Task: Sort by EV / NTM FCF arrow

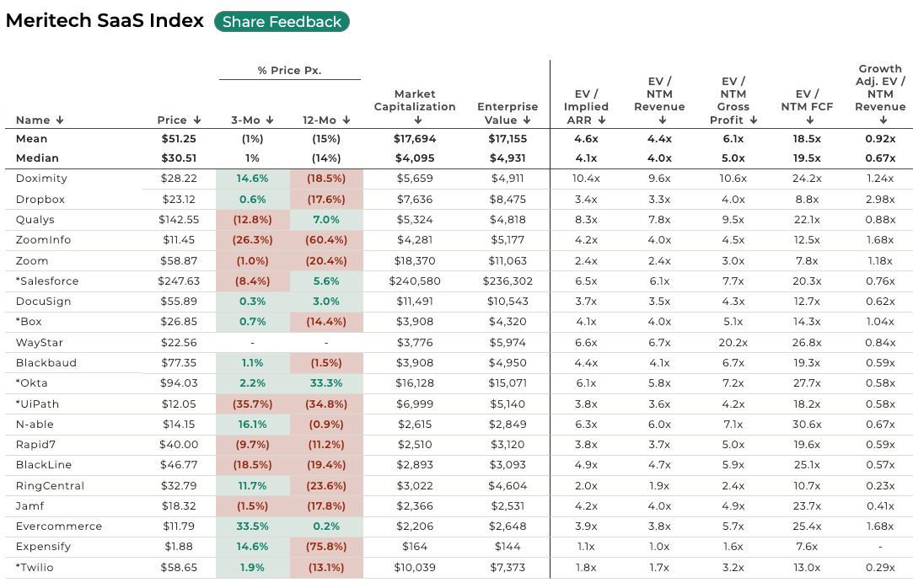Action: (x=808, y=120)
